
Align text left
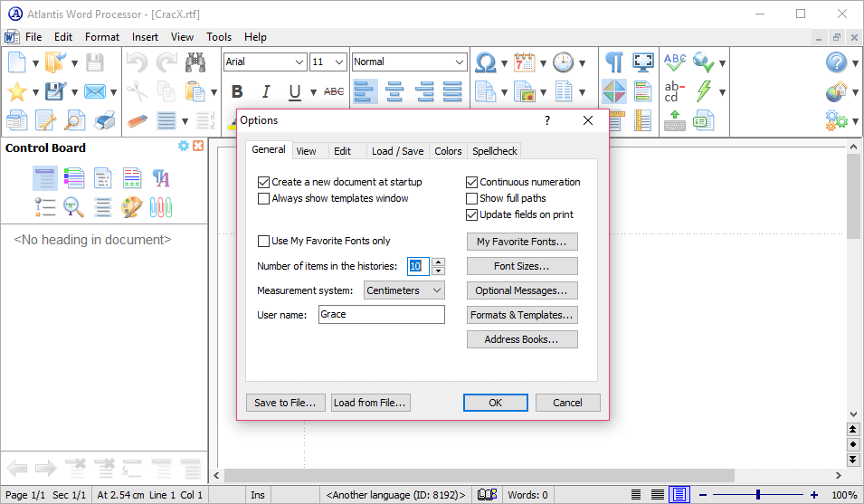364,91
